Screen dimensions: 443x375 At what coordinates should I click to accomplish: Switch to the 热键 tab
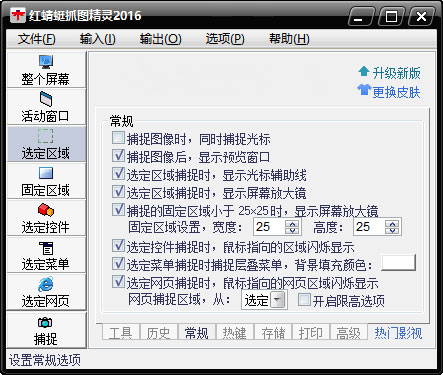click(235, 332)
